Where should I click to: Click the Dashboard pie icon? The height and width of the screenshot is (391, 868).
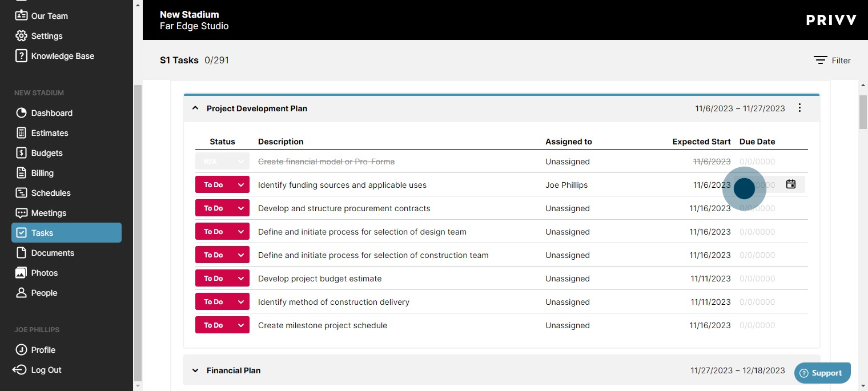coord(21,113)
